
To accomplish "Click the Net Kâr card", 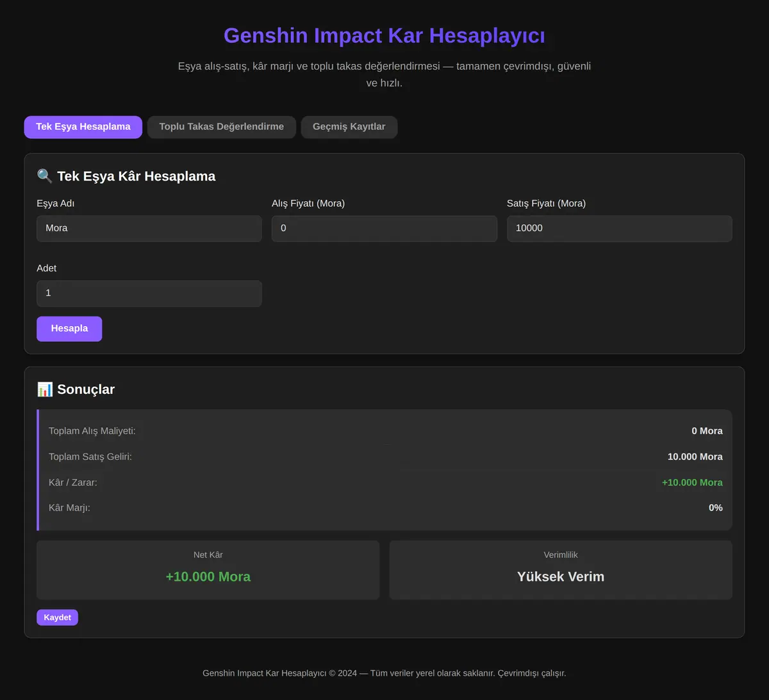I will [x=208, y=570].
